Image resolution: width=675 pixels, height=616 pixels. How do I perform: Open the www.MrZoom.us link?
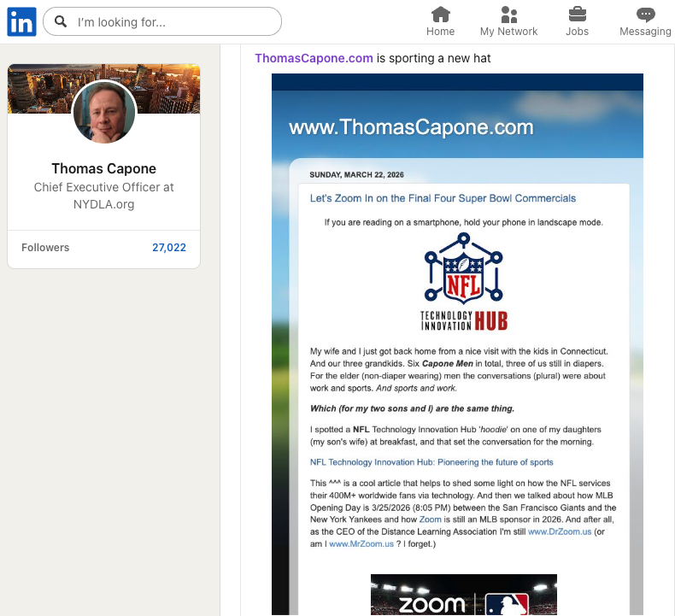click(x=361, y=543)
